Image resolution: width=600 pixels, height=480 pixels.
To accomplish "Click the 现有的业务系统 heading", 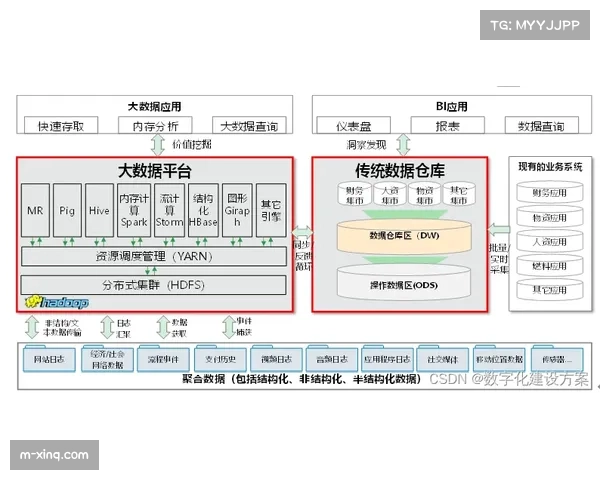I will [550, 167].
